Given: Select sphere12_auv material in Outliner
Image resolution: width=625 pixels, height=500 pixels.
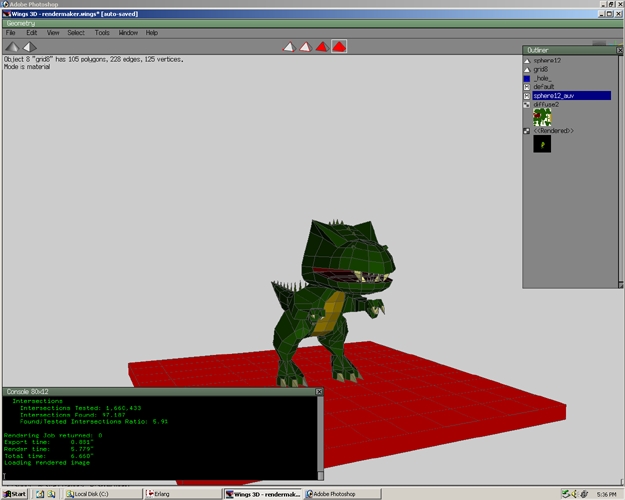Looking at the screenshot, I should pyautogui.click(x=572, y=96).
